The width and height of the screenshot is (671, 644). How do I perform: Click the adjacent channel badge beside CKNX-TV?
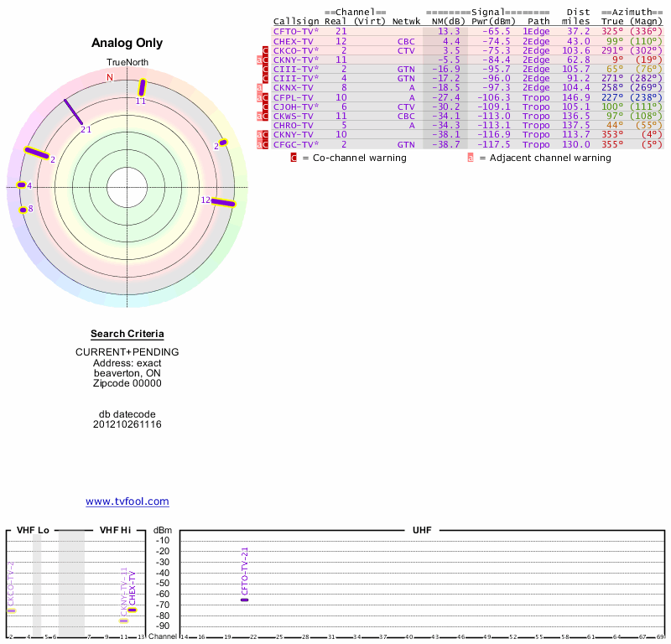click(x=259, y=87)
